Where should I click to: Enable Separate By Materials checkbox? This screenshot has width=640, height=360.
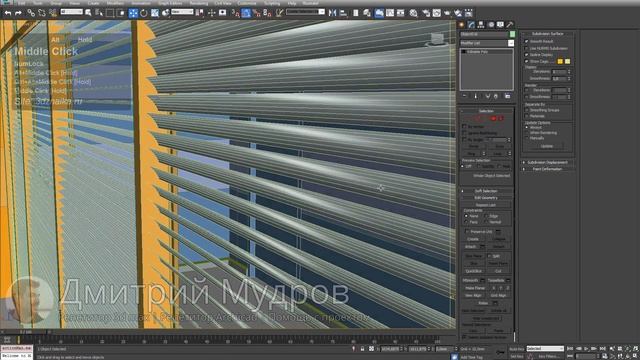[x=527, y=116]
